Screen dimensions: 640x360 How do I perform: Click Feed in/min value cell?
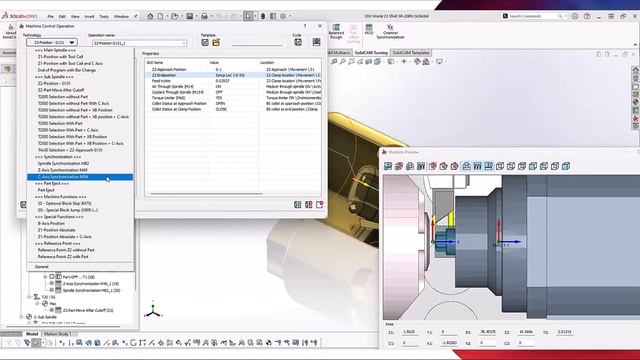click(x=234, y=81)
